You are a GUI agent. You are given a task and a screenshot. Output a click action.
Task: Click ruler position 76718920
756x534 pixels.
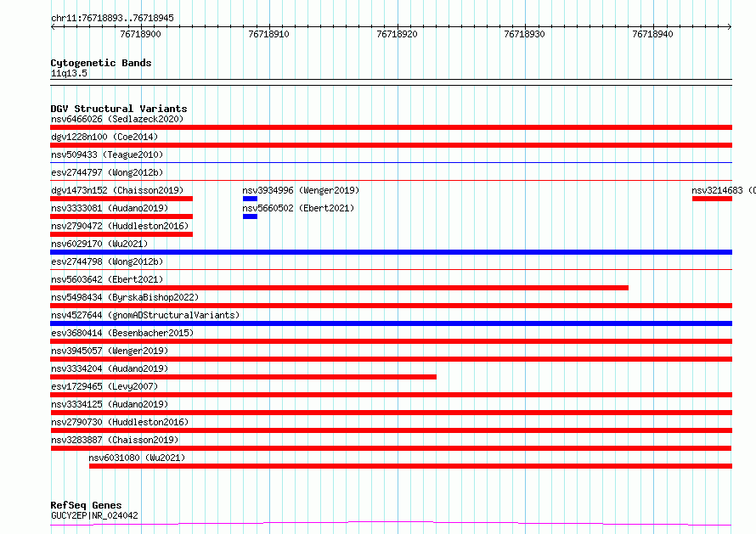coord(397,34)
